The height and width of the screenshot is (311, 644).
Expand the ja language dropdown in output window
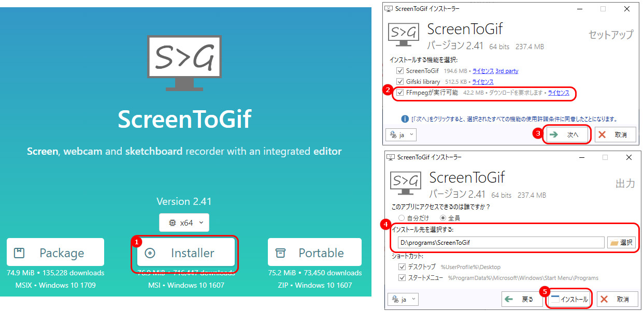(x=403, y=299)
